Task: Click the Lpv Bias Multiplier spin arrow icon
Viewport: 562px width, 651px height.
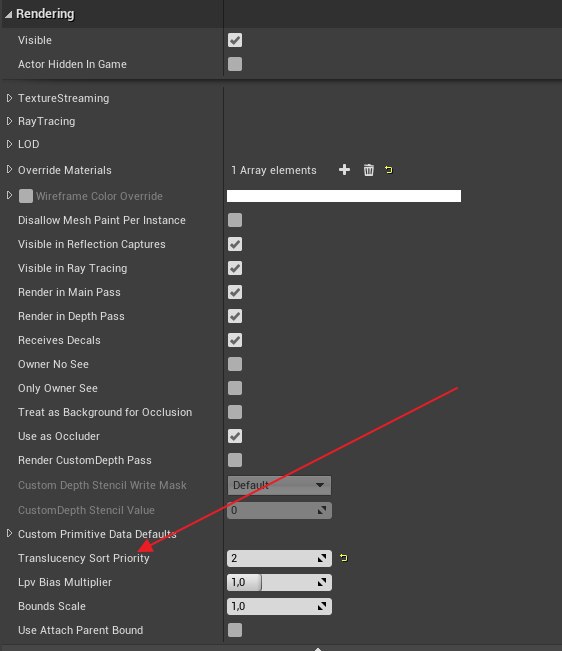Action: point(322,582)
